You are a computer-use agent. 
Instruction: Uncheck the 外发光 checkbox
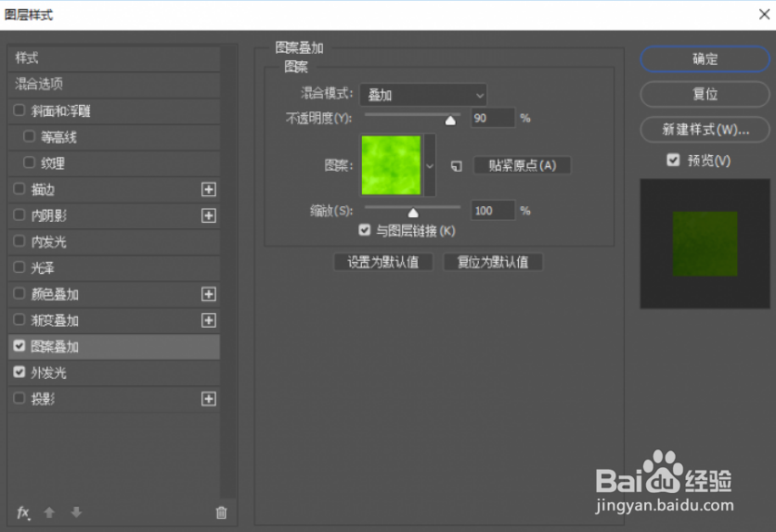pos(19,372)
